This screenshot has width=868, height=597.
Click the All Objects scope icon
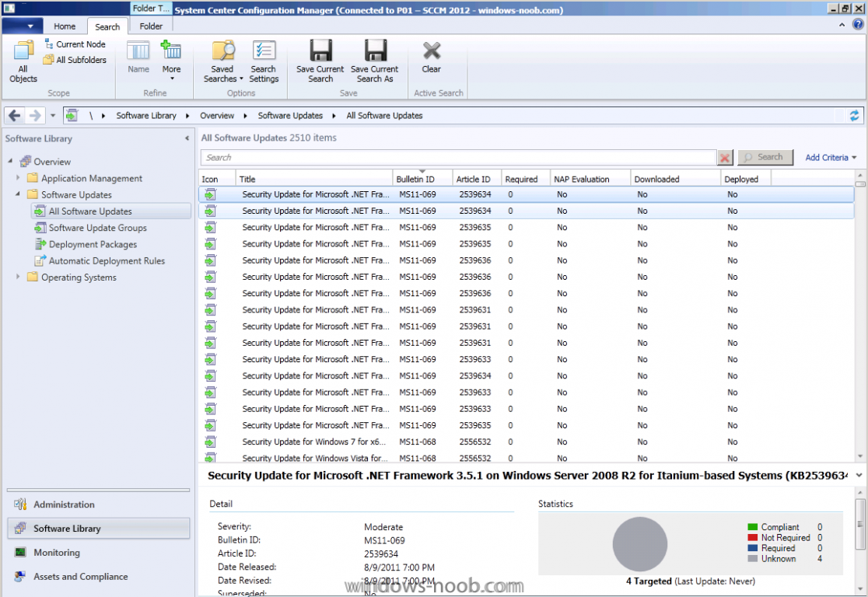click(23, 61)
